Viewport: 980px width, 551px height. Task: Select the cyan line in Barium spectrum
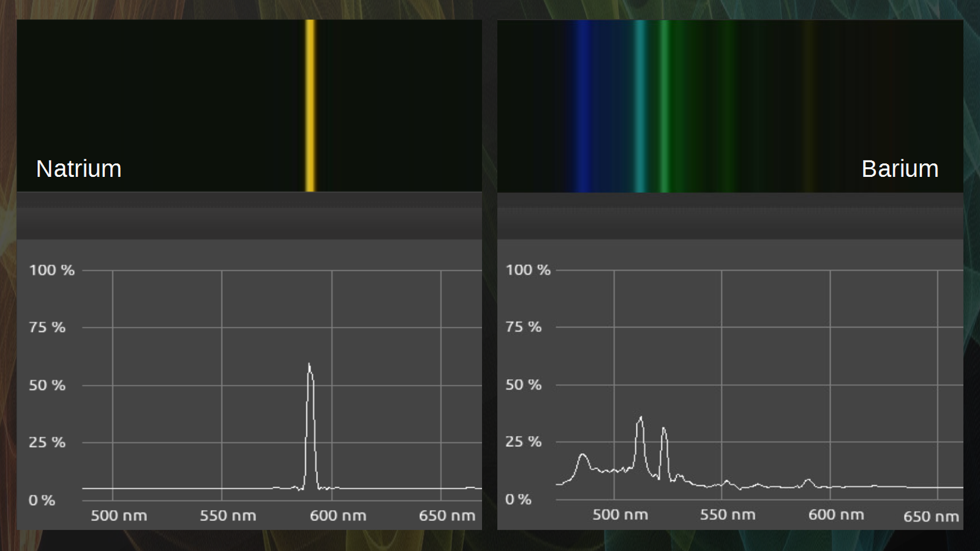[640, 106]
